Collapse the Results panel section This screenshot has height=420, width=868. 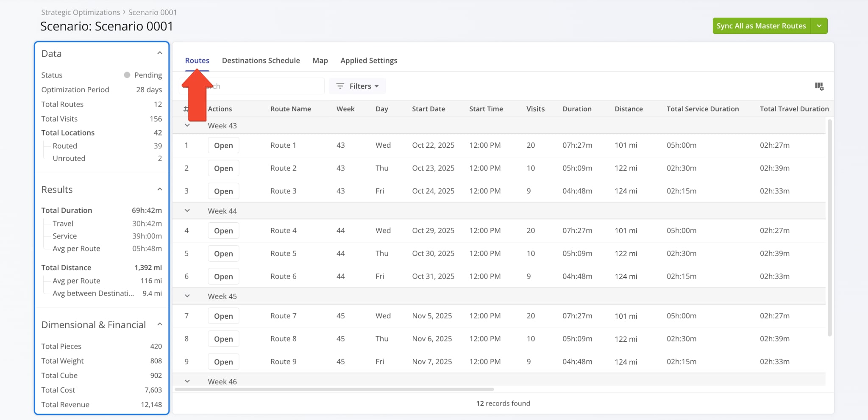tap(160, 189)
